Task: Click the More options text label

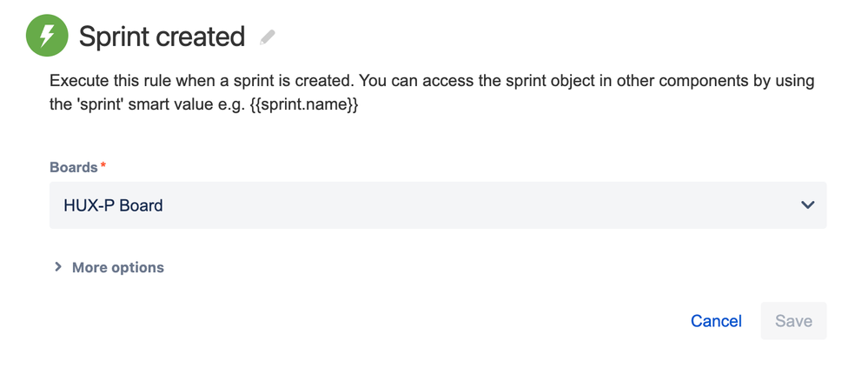Action: 118,267
